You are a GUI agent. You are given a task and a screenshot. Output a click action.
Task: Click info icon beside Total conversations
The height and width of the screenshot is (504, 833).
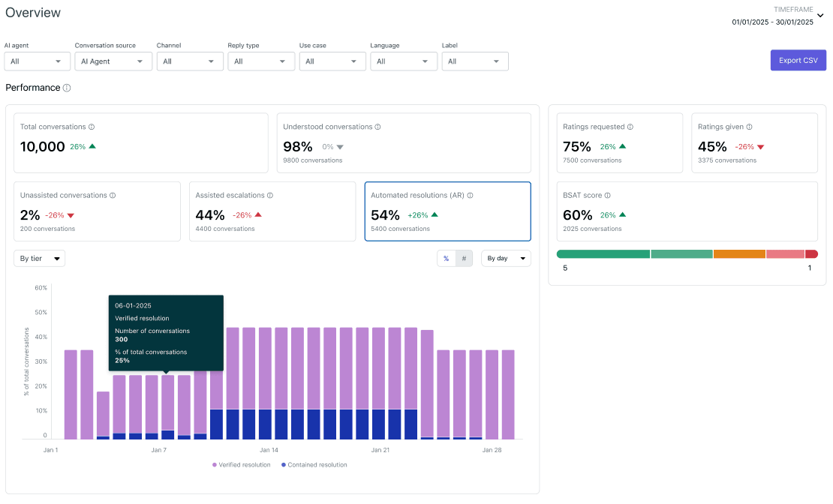point(92,127)
